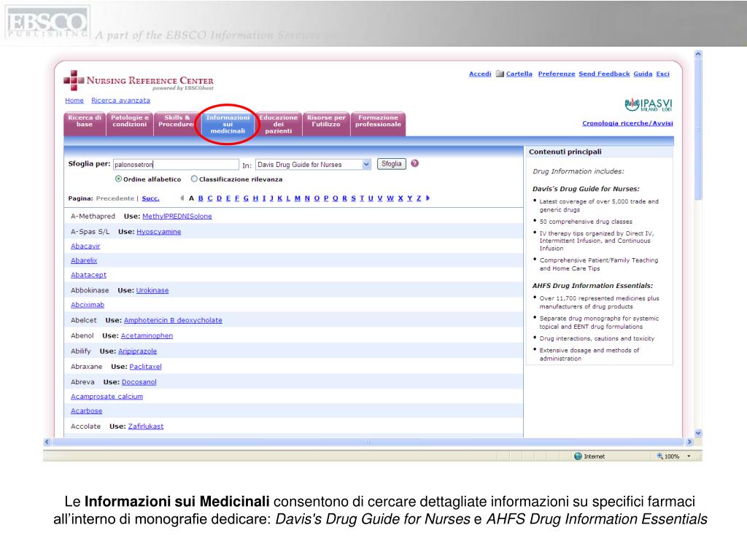
Task: Switch to Patologie e condizioni tab
Action: tap(130, 124)
